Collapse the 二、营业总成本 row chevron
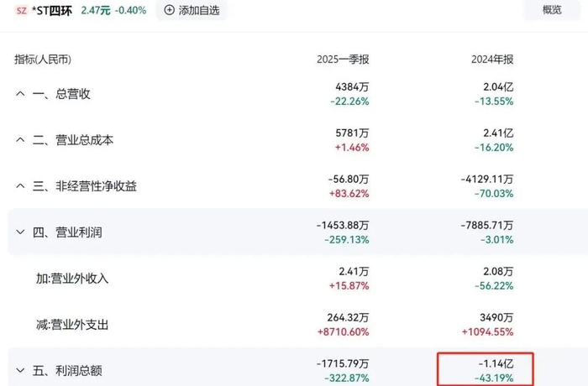588x386 pixels. tap(20, 140)
